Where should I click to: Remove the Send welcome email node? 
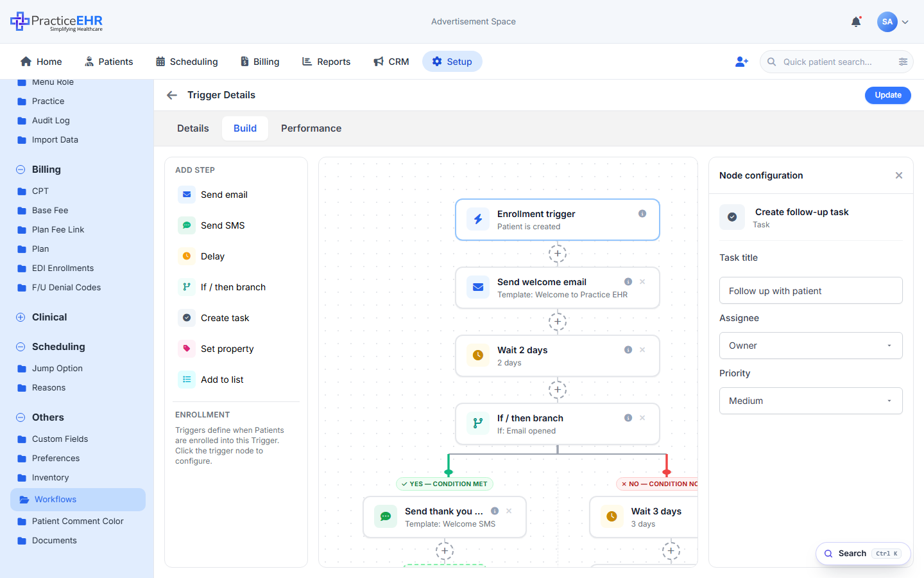pyautogui.click(x=642, y=282)
